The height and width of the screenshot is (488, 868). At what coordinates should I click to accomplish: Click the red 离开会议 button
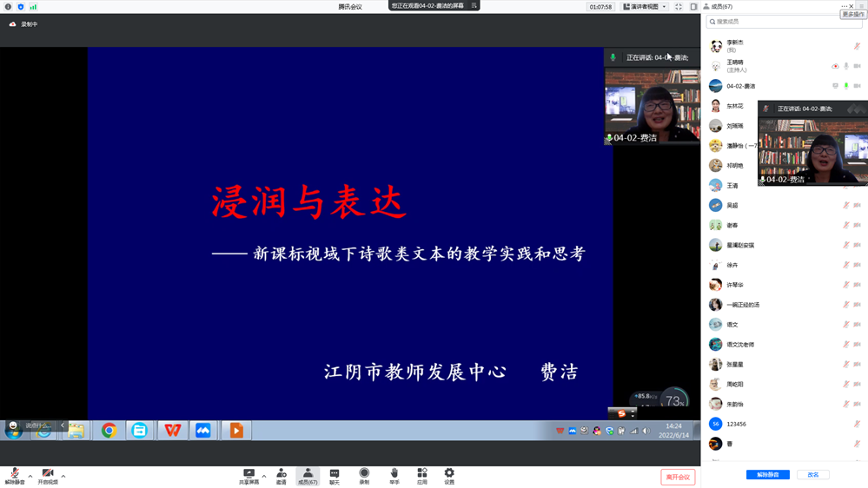point(678,477)
